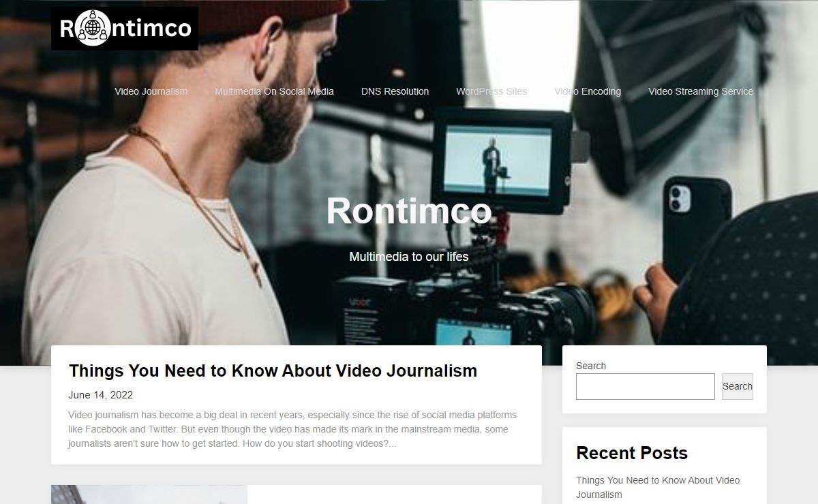Click the June 14, 2022 post date
Viewport: 818px width, 504px height.
[x=101, y=395]
